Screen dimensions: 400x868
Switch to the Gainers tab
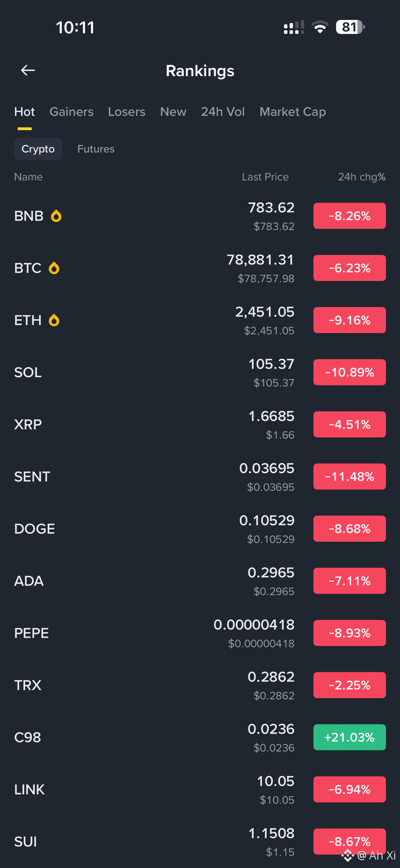(x=71, y=112)
